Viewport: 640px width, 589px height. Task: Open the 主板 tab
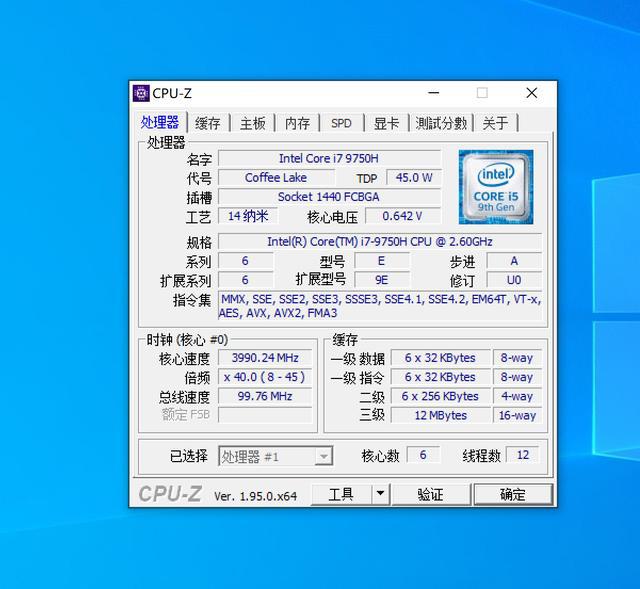[253, 123]
